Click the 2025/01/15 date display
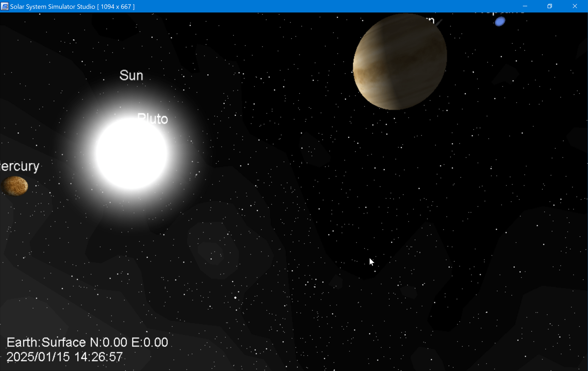Screen dimensions: 588x371 coord(38,357)
